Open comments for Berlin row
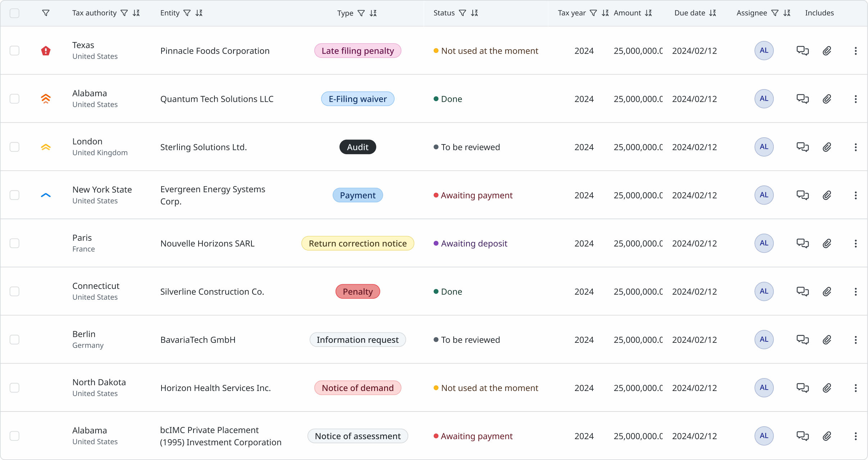868x460 pixels. tap(803, 340)
